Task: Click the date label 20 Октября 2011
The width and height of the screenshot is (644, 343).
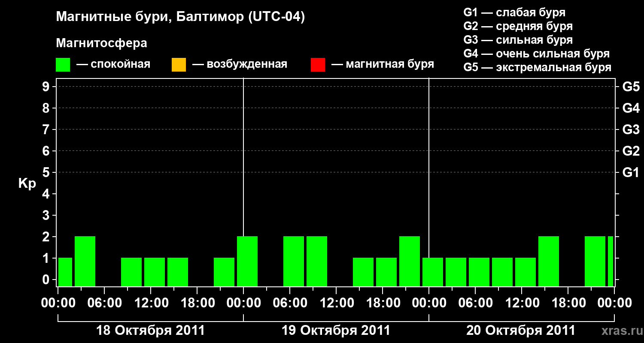Action: tap(521, 331)
